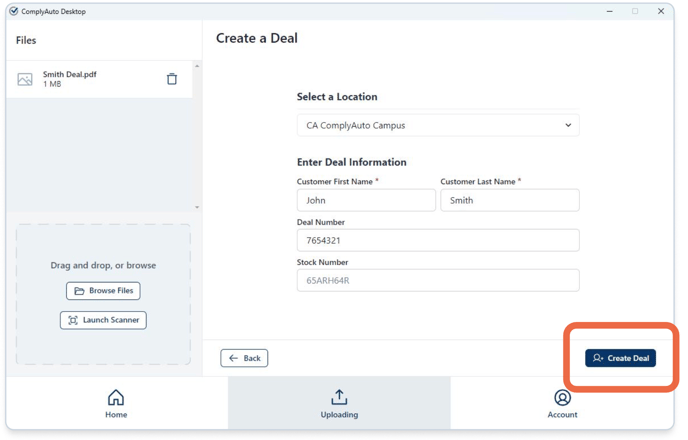Click the Back button
This screenshot has height=440, width=688.
pos(244,358)
